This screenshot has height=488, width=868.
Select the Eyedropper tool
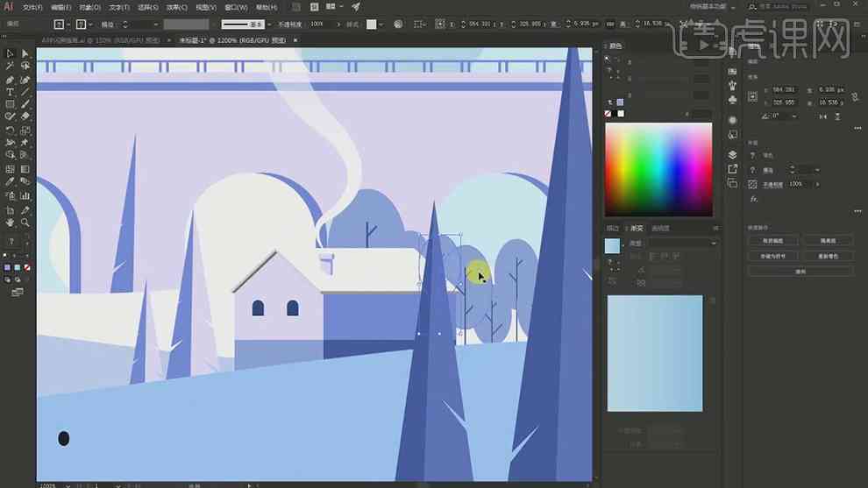[x=10, y=181]
